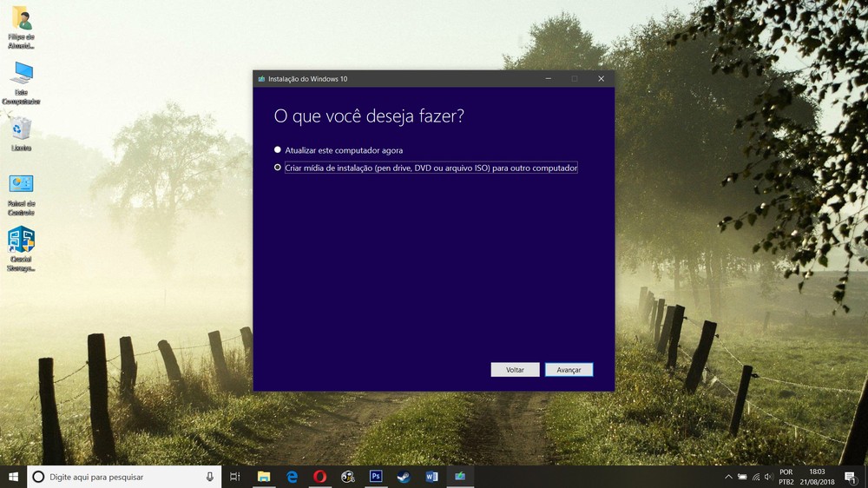Launch Microsoft Edge from the taskbar
Viewport: 868px width, 488px height.
(x=292, y=477)
